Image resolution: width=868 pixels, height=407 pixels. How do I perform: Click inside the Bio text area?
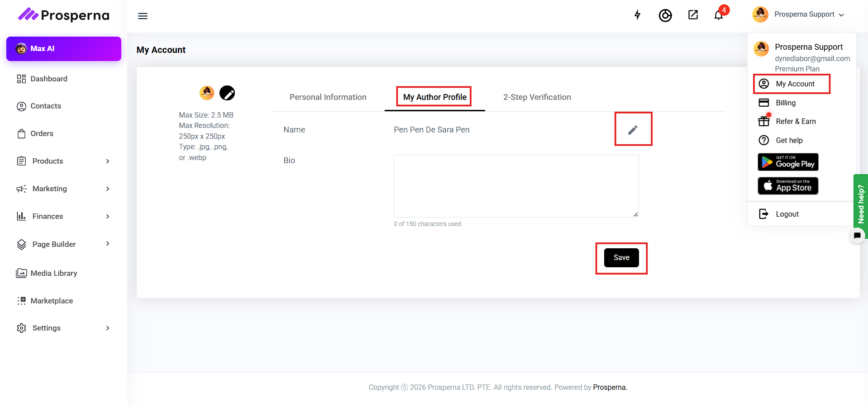pyautogui.click(x=516, y=186)
